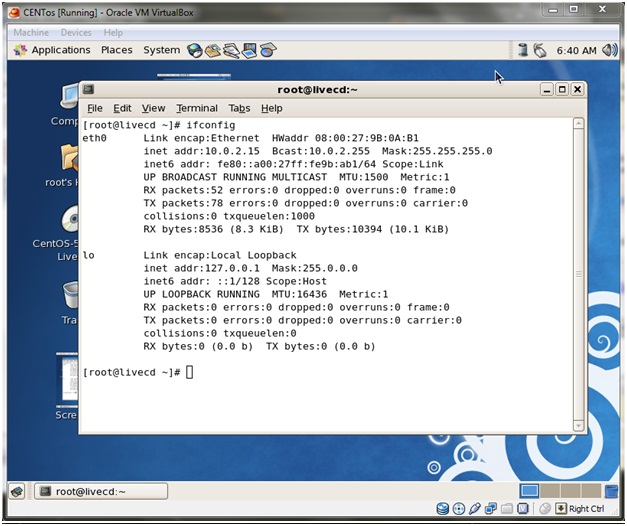Open the Help menu in terminal window
The image size is (627, 526).
click(x=272, y=108)
